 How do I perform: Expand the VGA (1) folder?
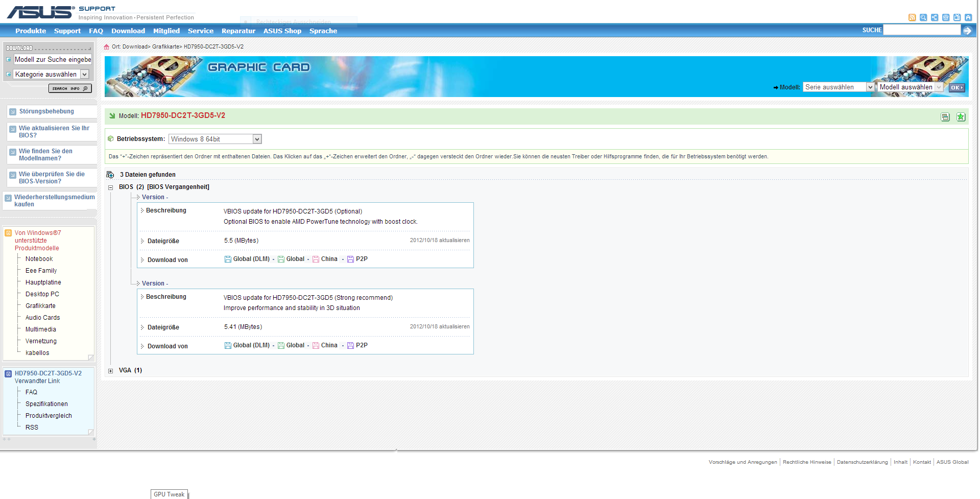tap(110, 371)
